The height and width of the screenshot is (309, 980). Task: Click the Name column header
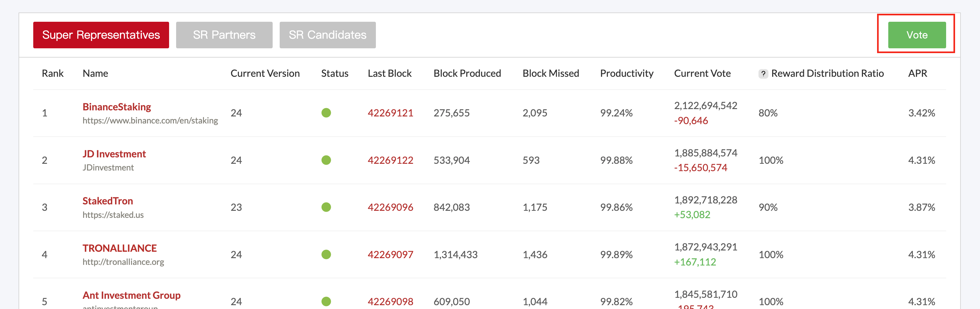(x=95, y=74)
